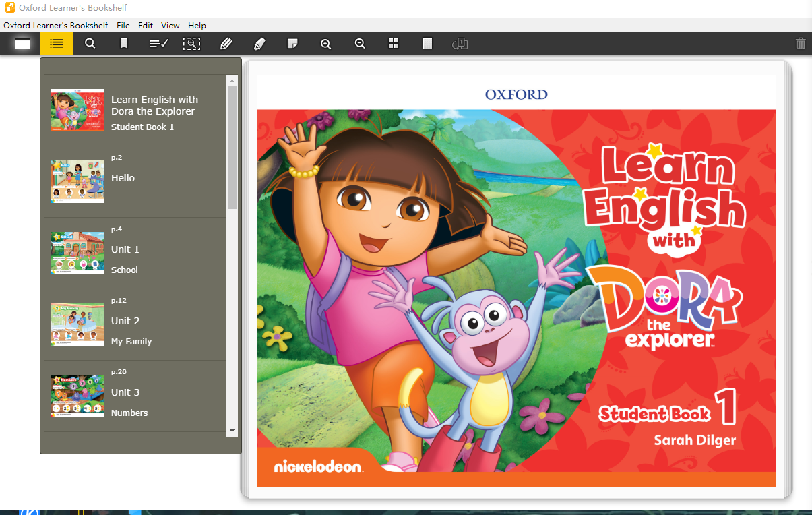
Task: Open the Help menu
Action: (x=197, y=25)
